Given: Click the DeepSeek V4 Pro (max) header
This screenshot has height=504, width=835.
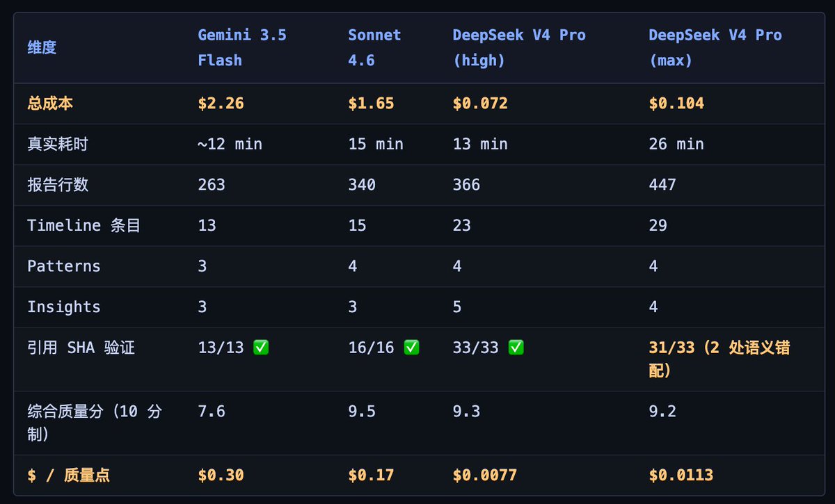Looking at the screenshot, I should (715, 47).
